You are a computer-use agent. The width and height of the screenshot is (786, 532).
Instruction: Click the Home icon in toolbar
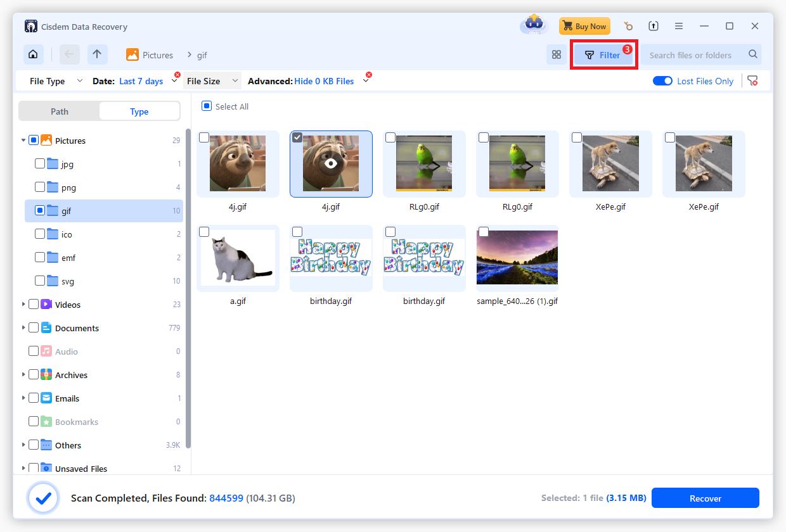point(33,54)
